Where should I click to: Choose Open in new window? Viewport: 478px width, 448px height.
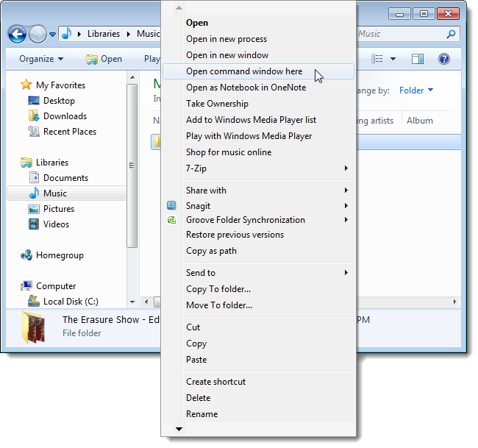click(259, 55)
